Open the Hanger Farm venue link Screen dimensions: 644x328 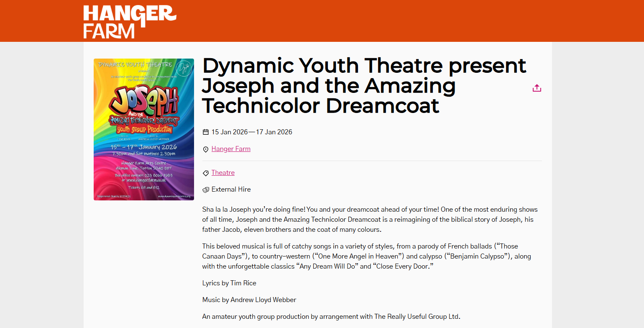click(231, 149)
